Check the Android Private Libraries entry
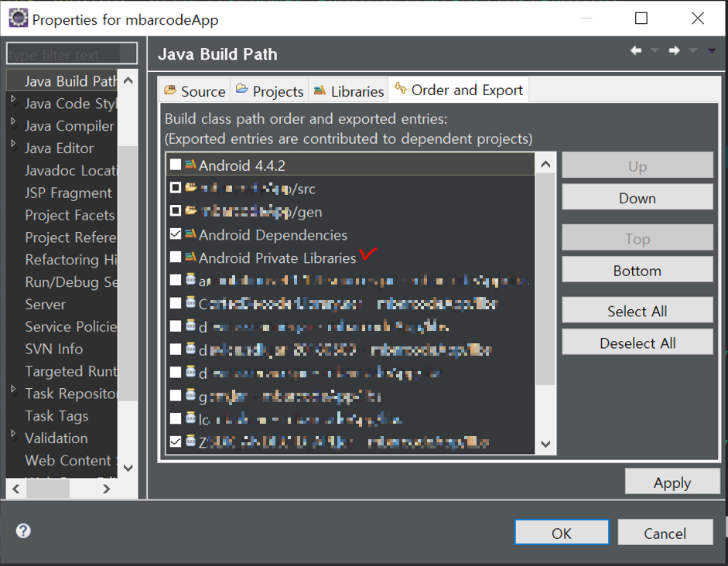 pos(175,257)
